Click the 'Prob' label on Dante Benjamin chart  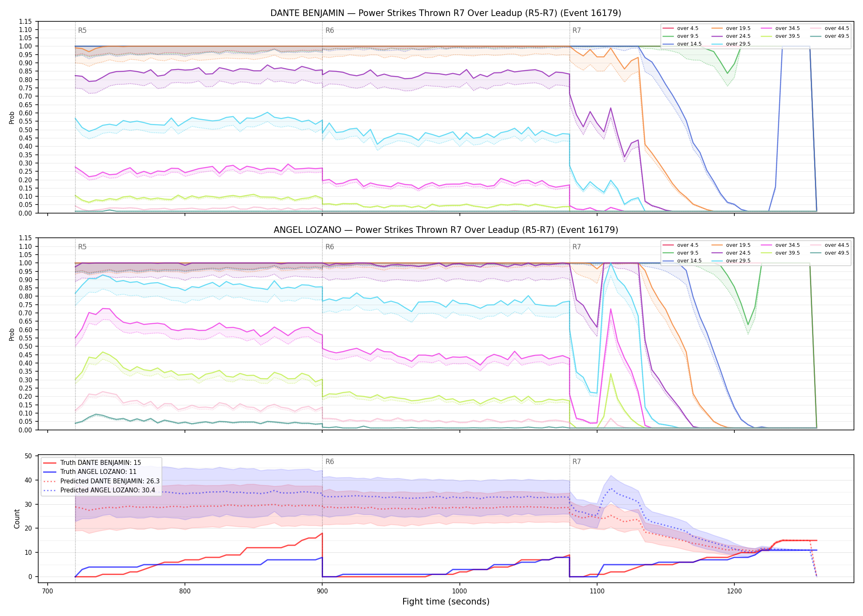[12, 117]
